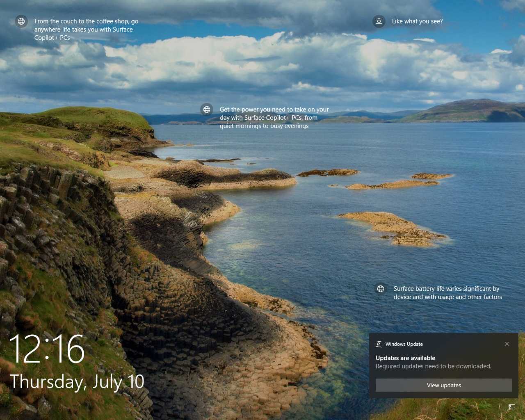Click the Windows Update icon in the notification

tap(379, 344)
